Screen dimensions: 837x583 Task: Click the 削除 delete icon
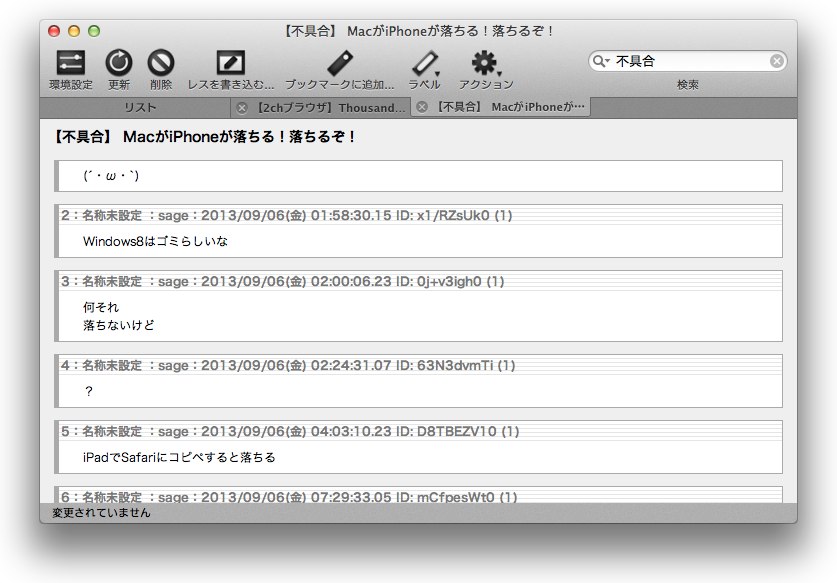pos(161,63)
